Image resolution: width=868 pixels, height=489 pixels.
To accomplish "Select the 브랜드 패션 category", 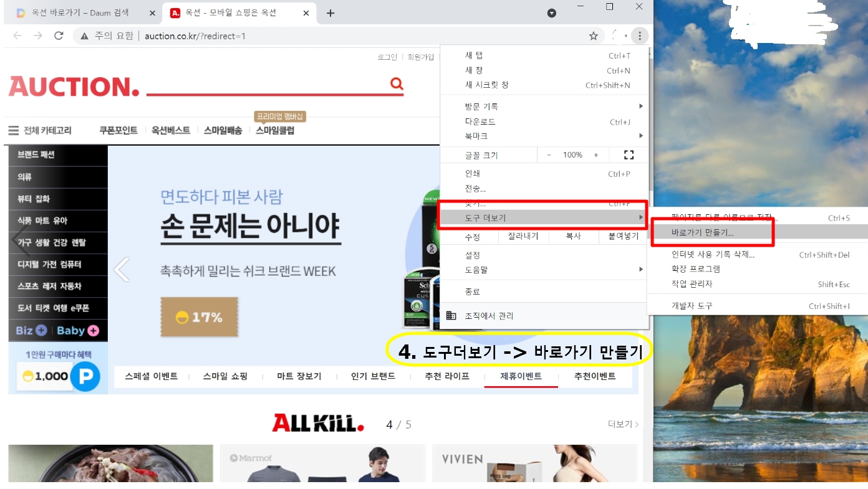I will pos(58,154).
